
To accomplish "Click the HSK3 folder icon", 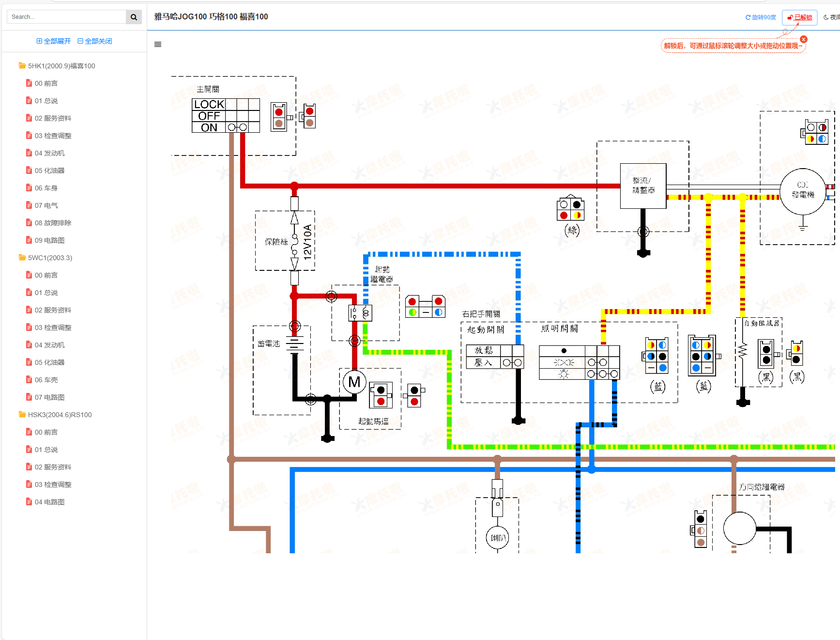I will coord(22,414).
